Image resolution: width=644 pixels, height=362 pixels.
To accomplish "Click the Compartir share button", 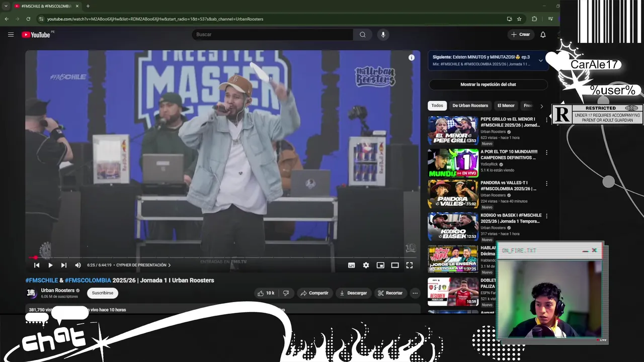I will (314, 293).
